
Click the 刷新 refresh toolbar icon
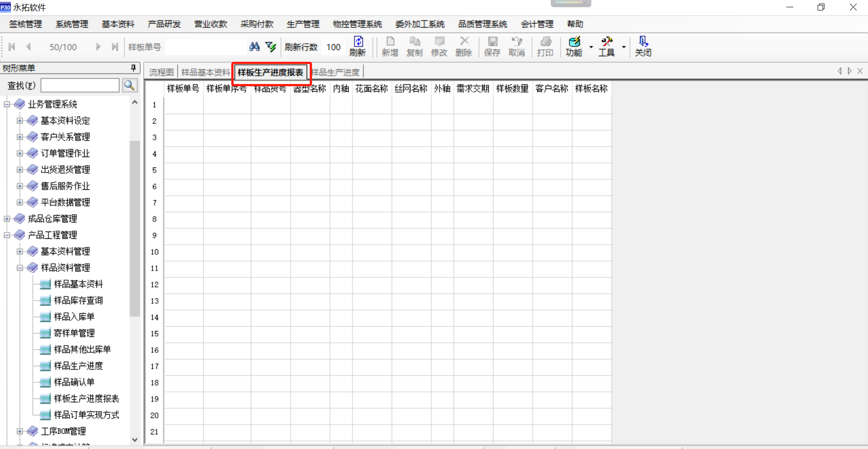coord(357,46)
